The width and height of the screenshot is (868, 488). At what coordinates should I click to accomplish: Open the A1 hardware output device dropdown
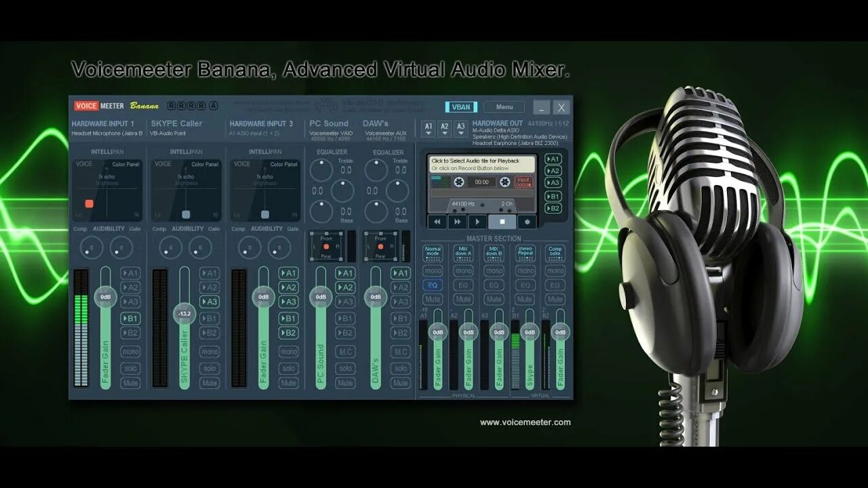click(428, 128)
